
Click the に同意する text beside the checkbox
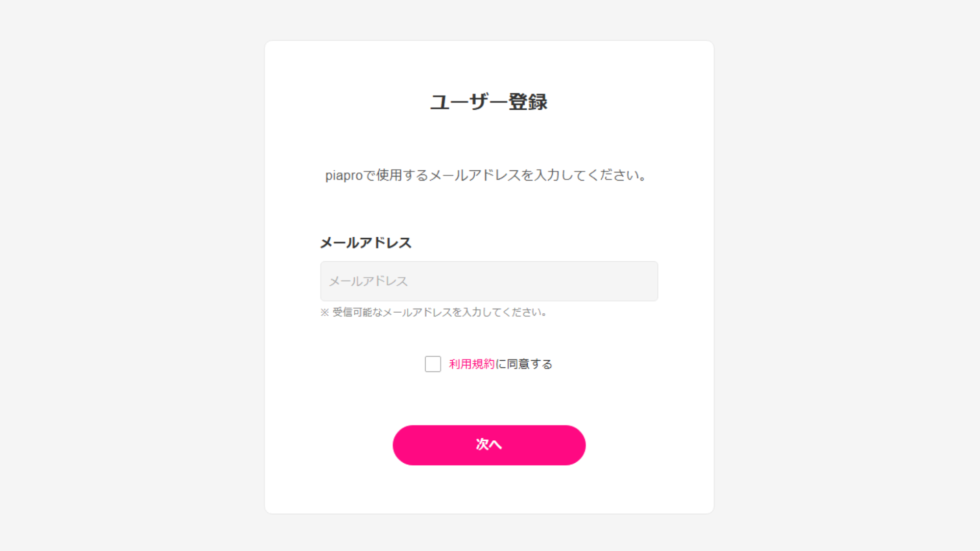pos(524,364)
